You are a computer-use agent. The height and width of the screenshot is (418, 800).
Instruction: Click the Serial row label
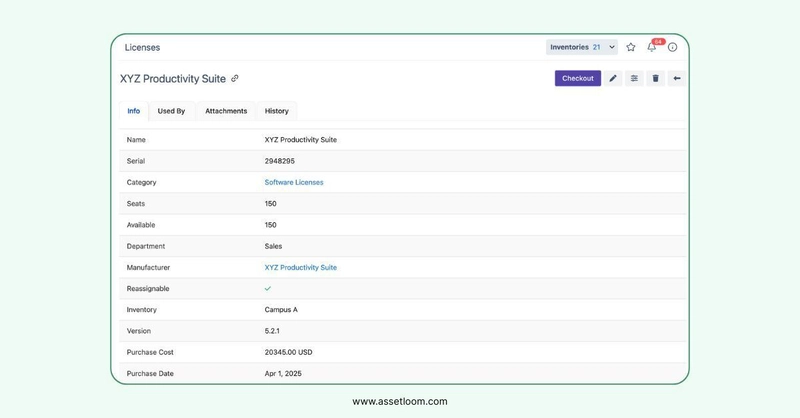pos(136,161)
